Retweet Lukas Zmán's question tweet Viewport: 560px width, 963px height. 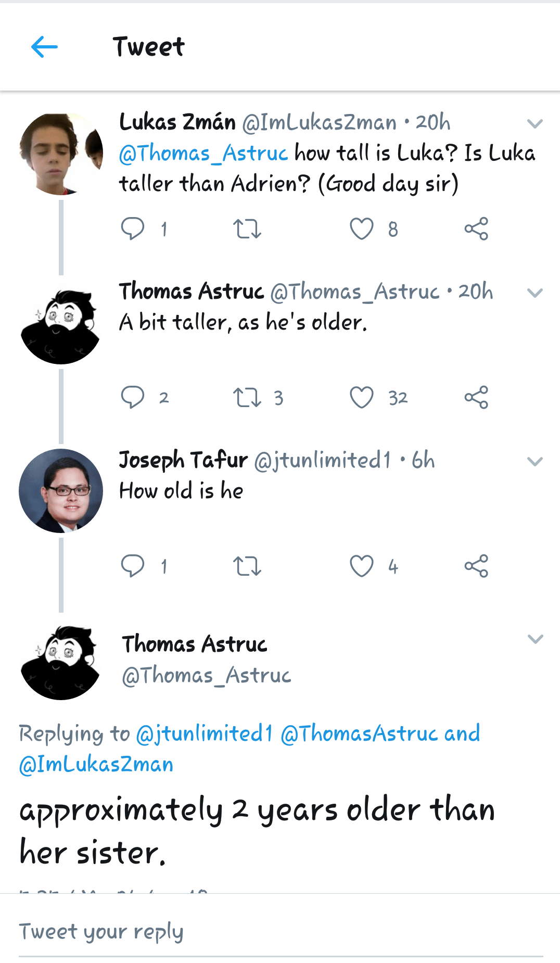[x=247, y=229]
